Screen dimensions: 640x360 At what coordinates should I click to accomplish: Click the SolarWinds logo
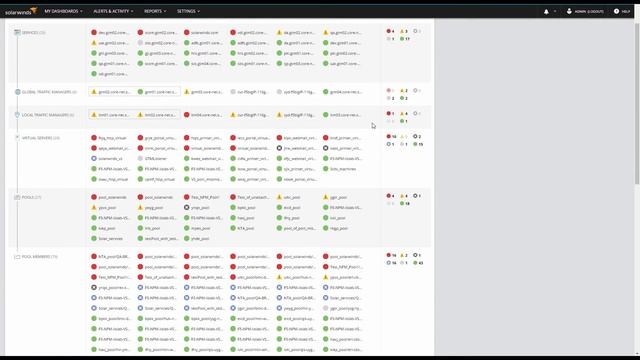21,11
